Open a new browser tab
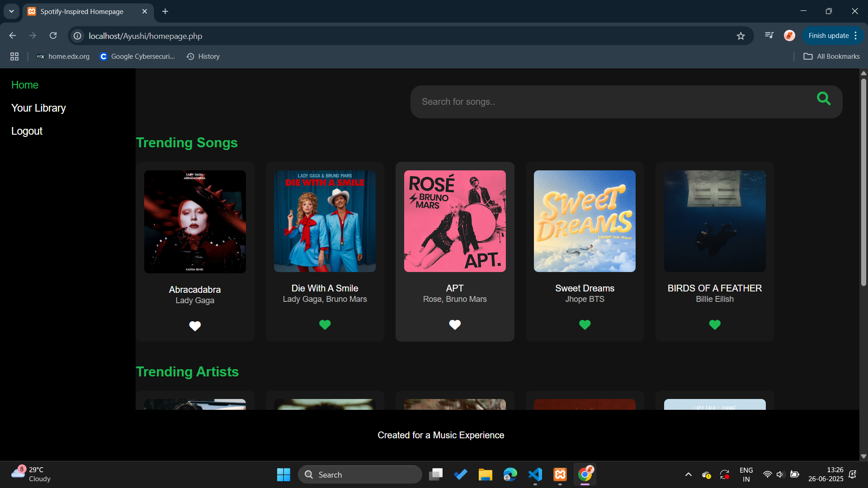 click(x=165, y=11)
